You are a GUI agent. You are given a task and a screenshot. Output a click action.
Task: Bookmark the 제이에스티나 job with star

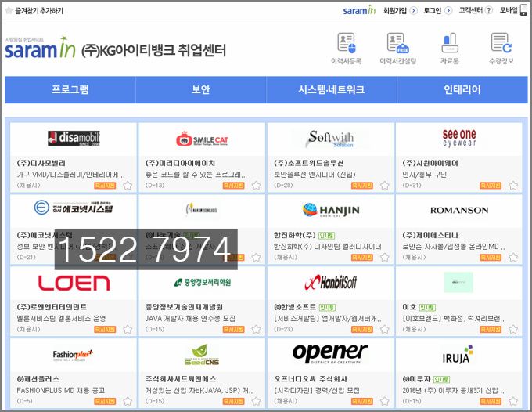pos(513,258)
